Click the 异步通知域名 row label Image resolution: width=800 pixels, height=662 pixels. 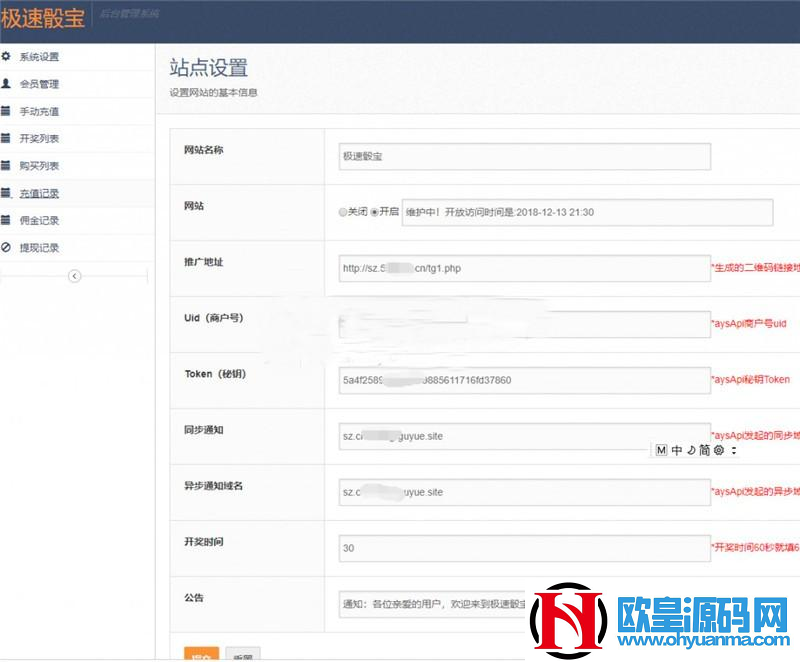pyautogui.click(x=213, y=486)
